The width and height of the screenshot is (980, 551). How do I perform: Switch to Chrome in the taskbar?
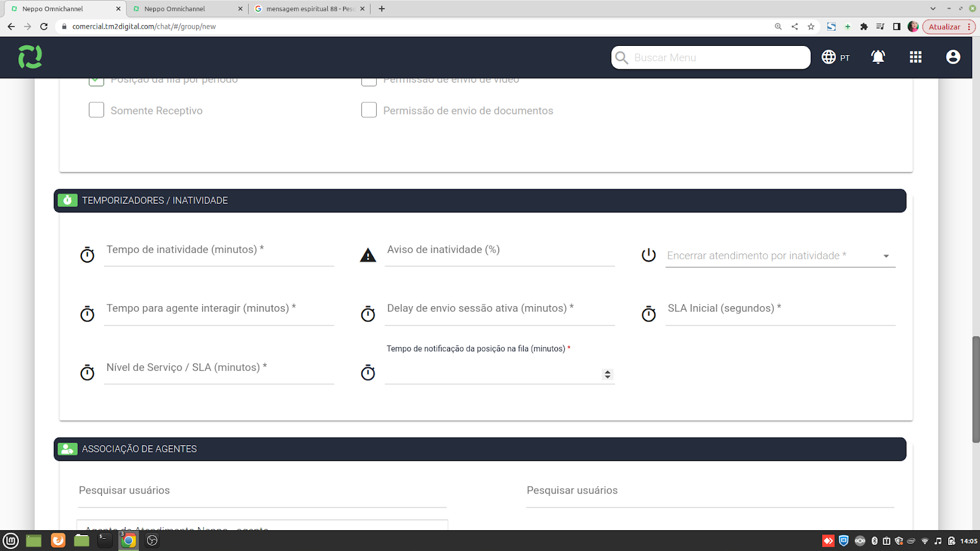(x=129, y=541)
